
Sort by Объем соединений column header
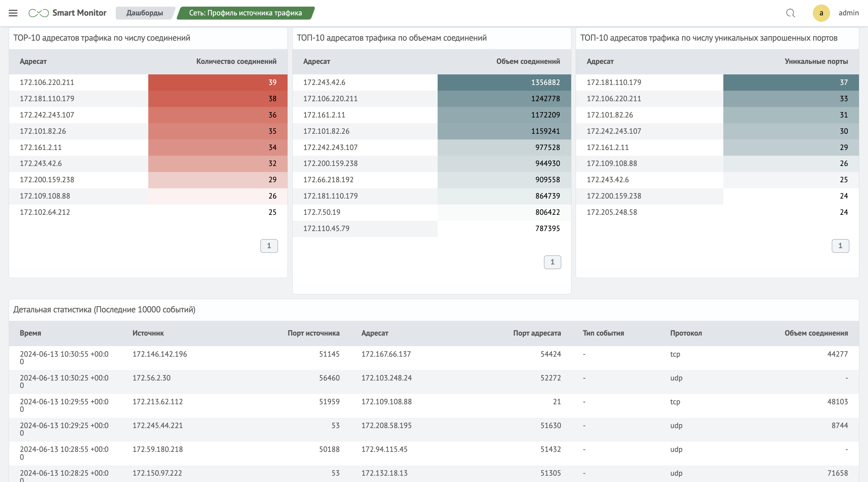click(528, 61)
